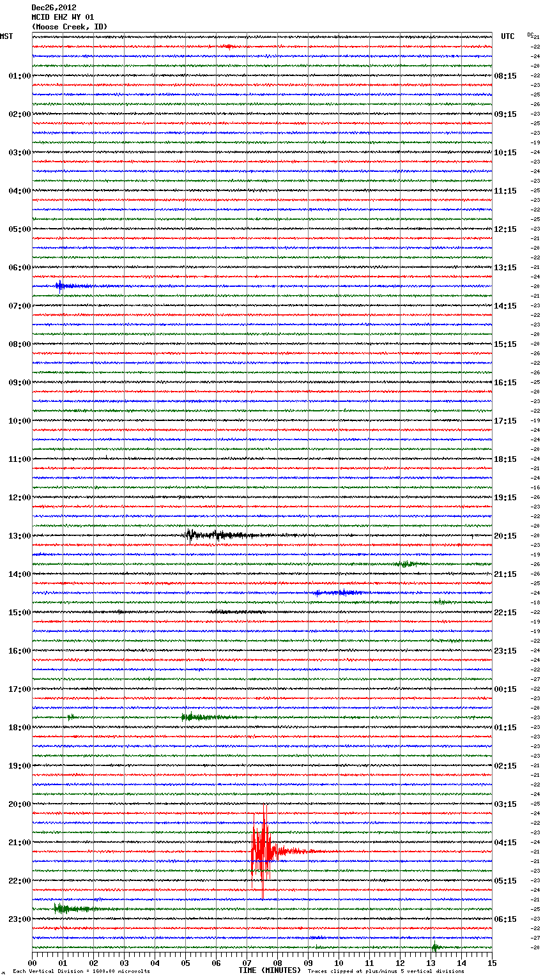Select the 13:00 MST time label

coord(20,536)
